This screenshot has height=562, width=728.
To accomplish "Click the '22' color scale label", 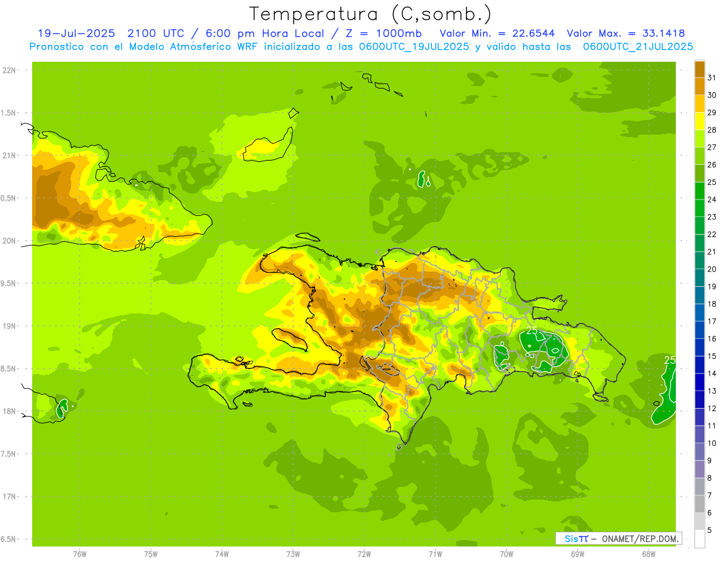I will coord(712,234).
